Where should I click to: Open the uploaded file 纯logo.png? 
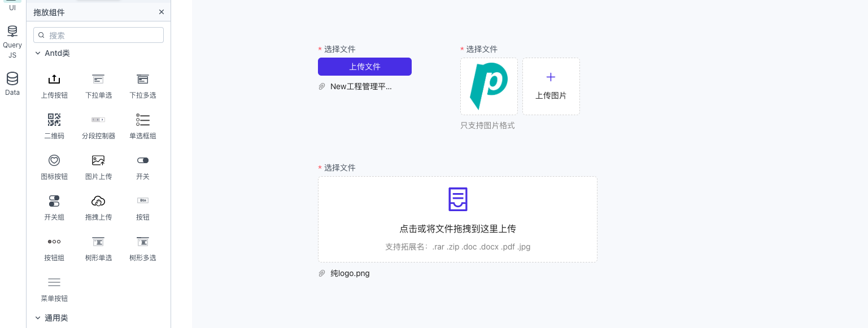[350, 273]
